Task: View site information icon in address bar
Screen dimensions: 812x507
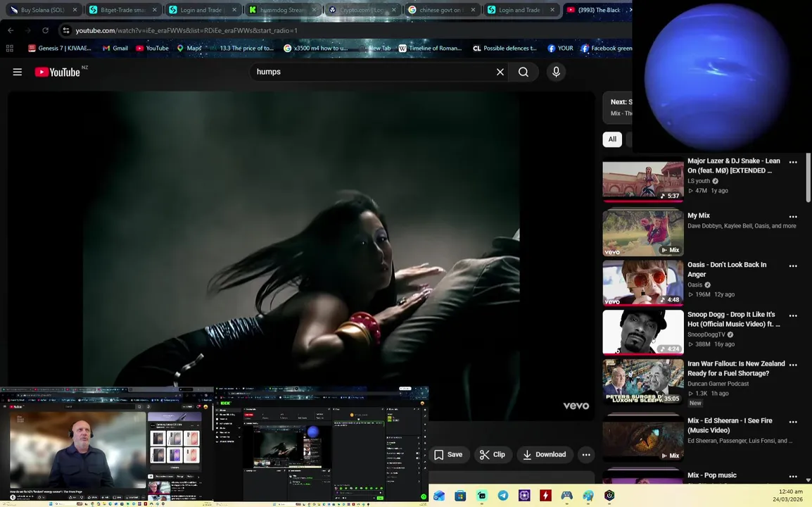Action: pyautogui.click(x=66, y=30)
